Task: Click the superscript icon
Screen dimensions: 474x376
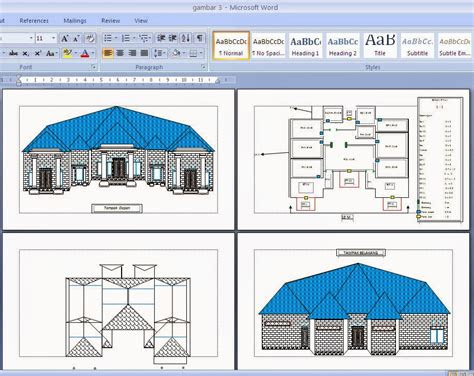Action: [x=38, y=53]
